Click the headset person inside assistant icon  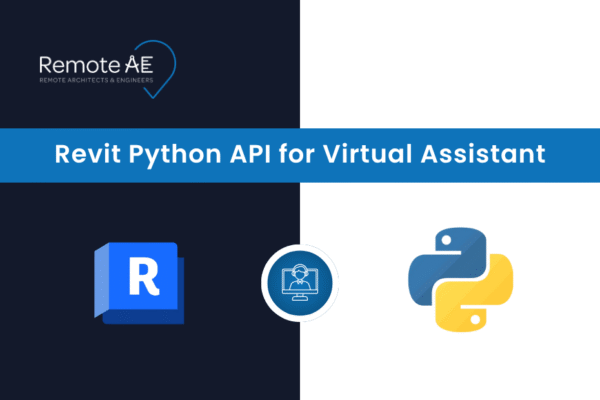(x=300, y=278)
